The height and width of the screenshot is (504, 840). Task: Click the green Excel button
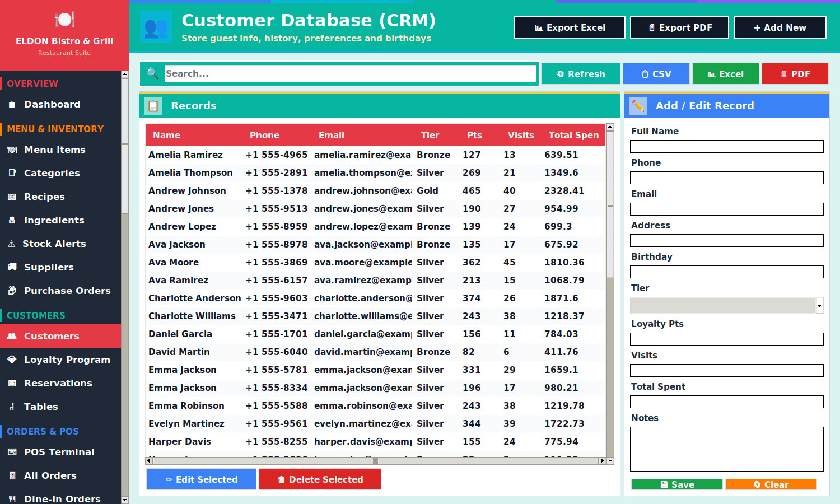pos(725,74)
